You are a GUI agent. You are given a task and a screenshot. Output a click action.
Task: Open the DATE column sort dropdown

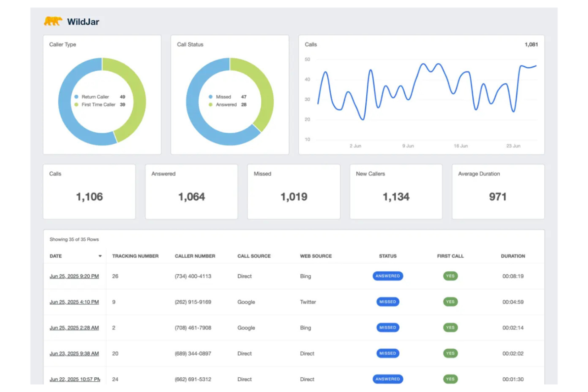(99, 256)
